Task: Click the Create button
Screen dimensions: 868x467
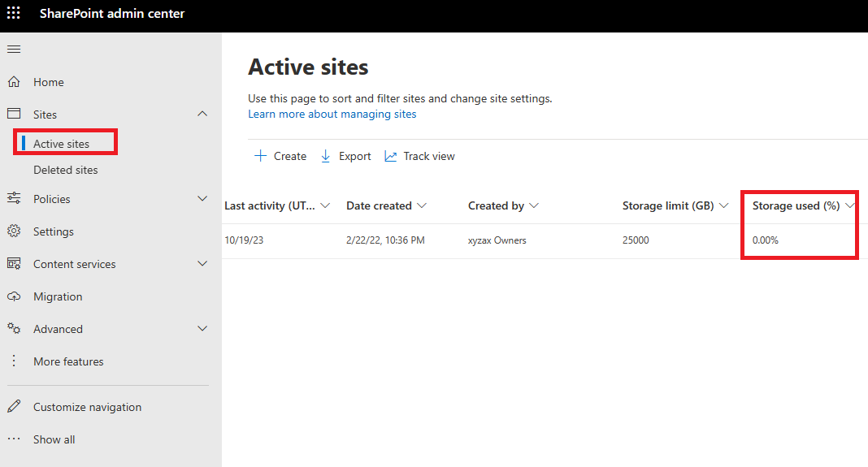Action: 280,156
